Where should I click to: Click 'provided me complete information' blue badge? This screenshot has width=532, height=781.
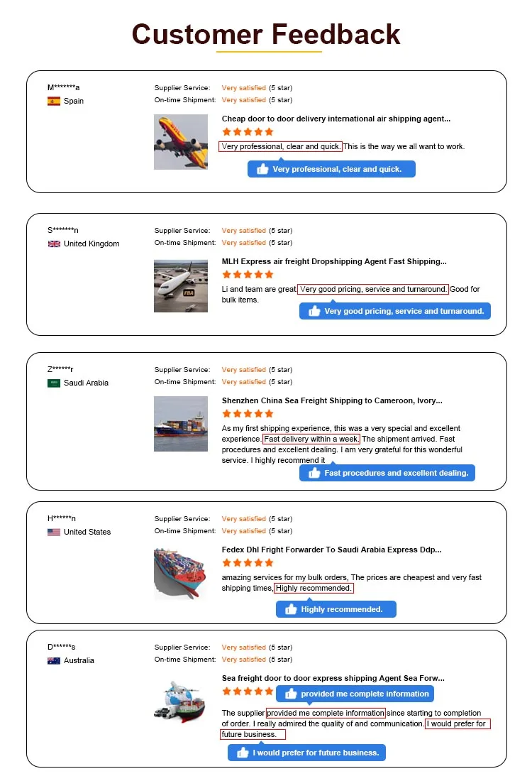point(355,694)
